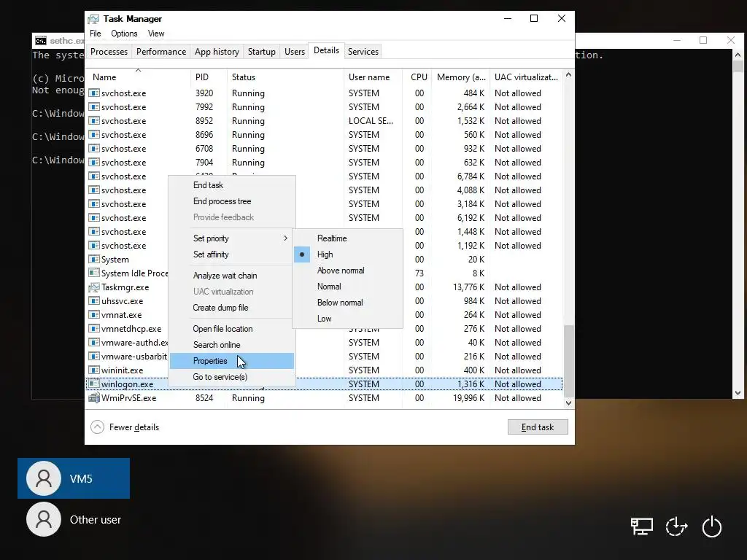The height and width of the screenshot is (560, 747).
Task: Click icon of svchost.exe with PID 8952
Action: (94, 121)
